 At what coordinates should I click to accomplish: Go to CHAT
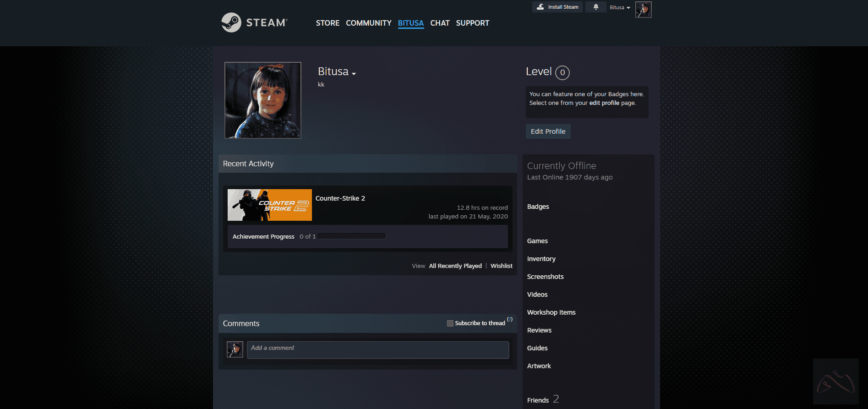point(440,23)
